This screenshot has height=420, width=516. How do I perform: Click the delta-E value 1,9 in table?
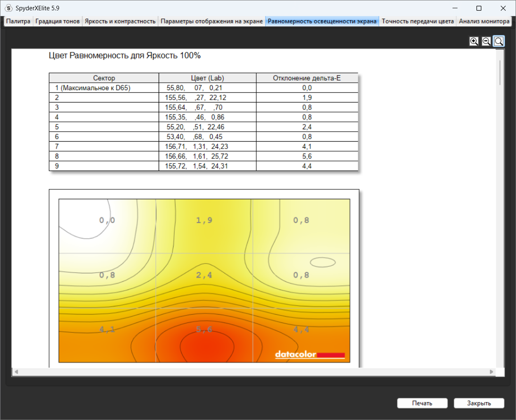click(307, 98)
